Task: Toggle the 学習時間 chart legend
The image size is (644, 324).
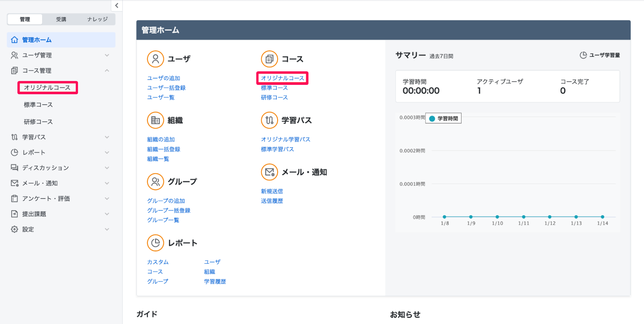Action: (x=444, y=118)
